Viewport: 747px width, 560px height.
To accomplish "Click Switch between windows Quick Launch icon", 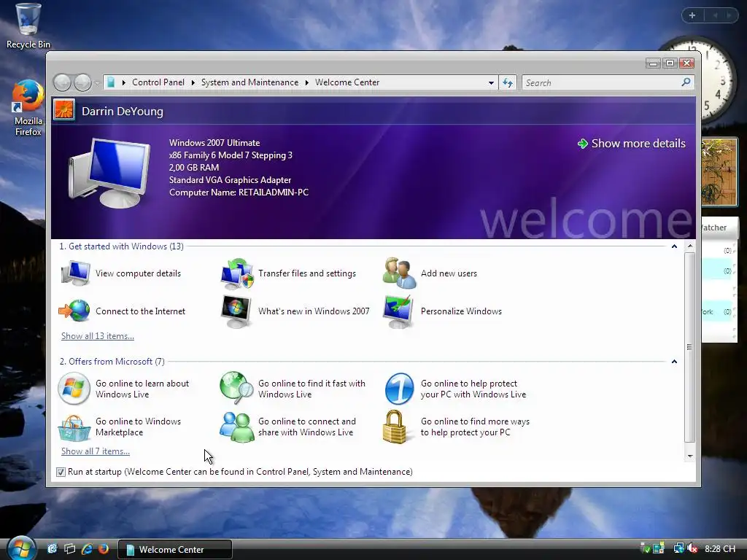I will tap(69, 549).
